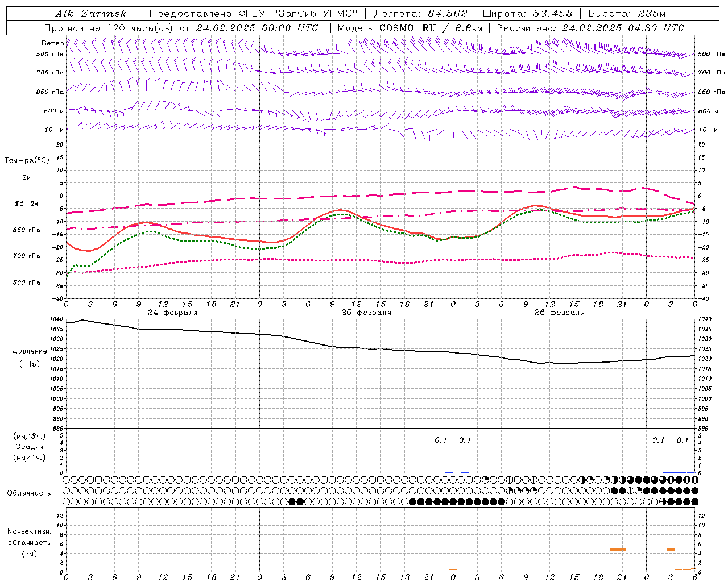Click the Облачность cloud cover label
The height and width of the screenshot is (582, 728).
(29, 493)
